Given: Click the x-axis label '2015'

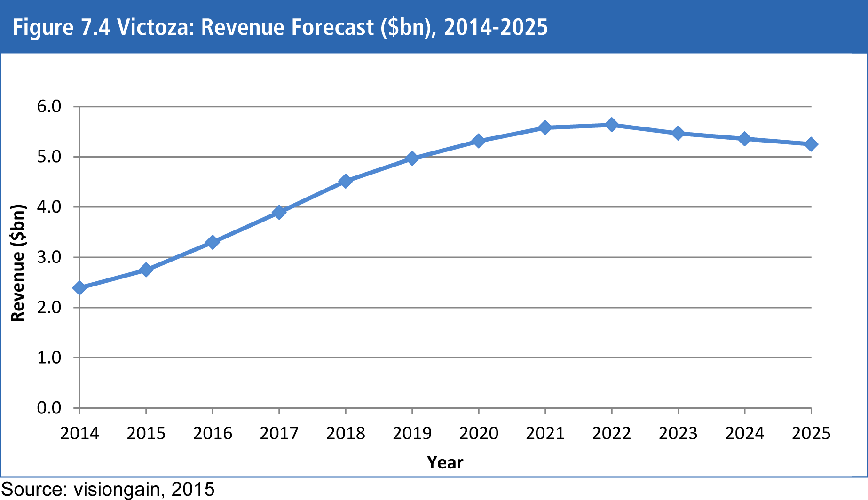Looking at the screenshot, I should point(146,433).
